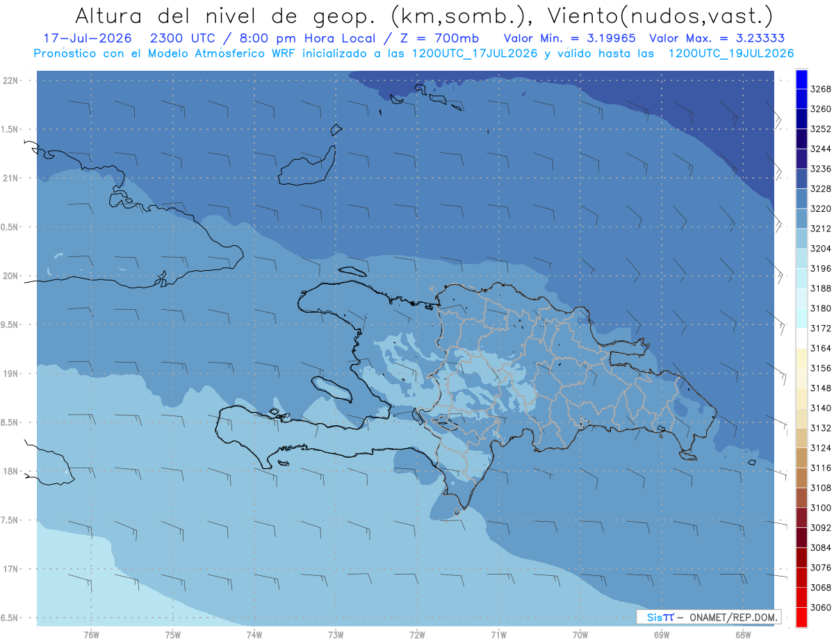
Task: Click the chart title "Altura del nivel de geop."
Action: click(x=224, y=15)
